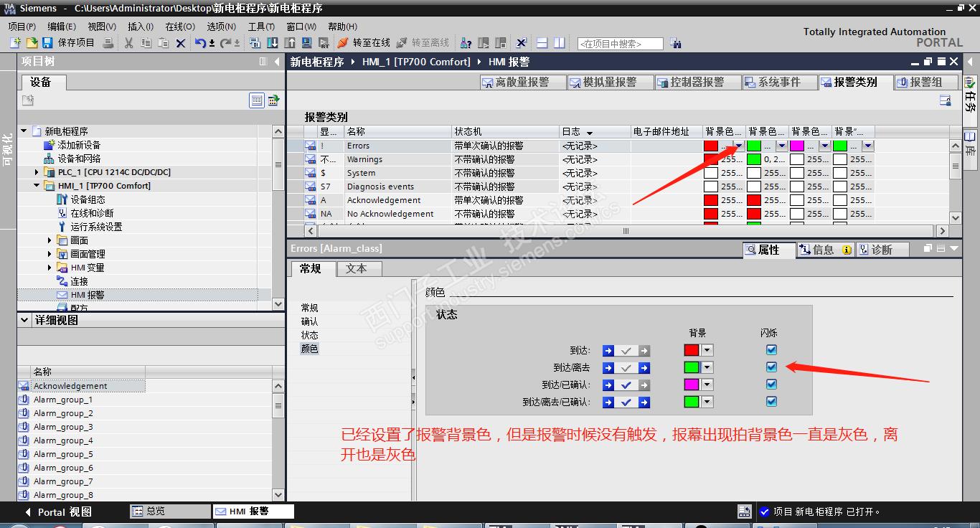Switch to the 离散量报警 tab
The height and width of the screenshot is (528, 980).
coord(523,82)
